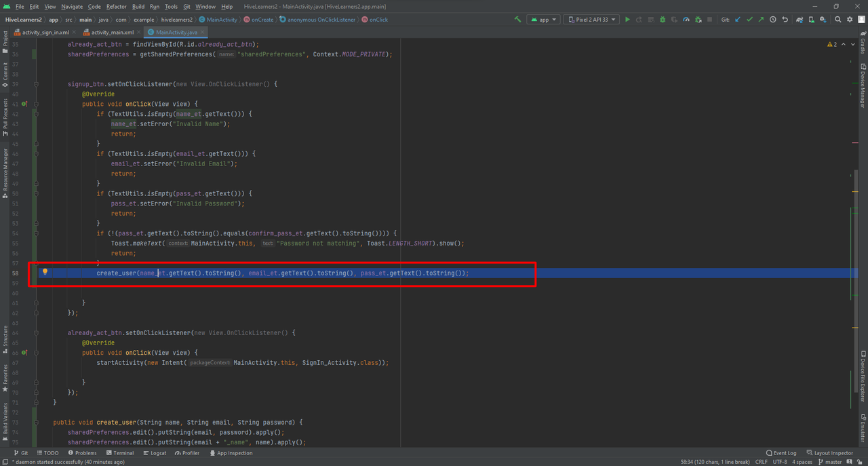This screenshot has height=466, width=868.
Task: Collapse the onClick fold at line 66
Action: point(36,353)
